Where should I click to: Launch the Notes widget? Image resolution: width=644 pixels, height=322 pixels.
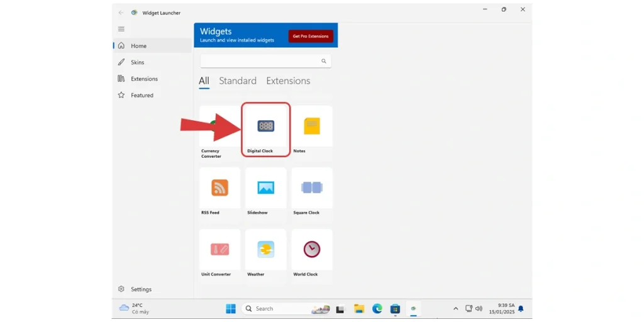312,130
